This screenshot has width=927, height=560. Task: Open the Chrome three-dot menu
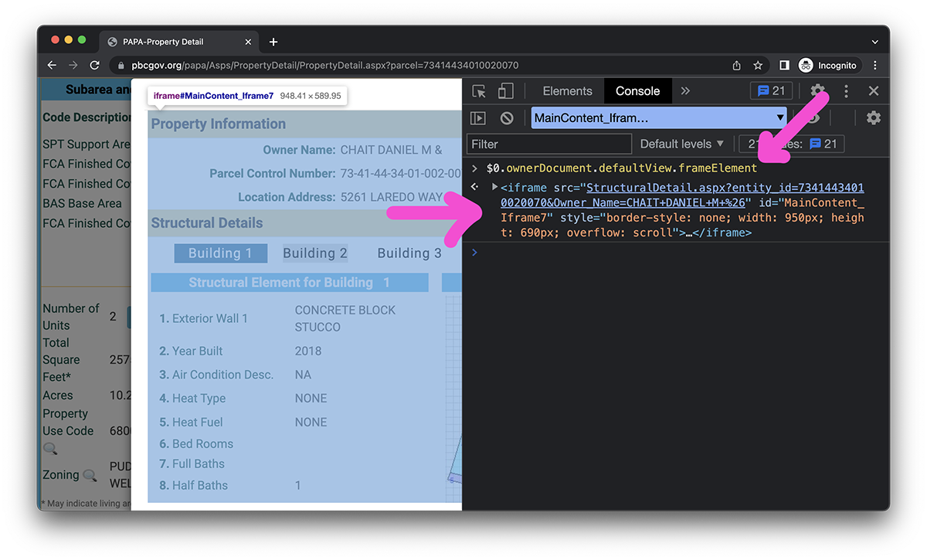tap(875, 66)
